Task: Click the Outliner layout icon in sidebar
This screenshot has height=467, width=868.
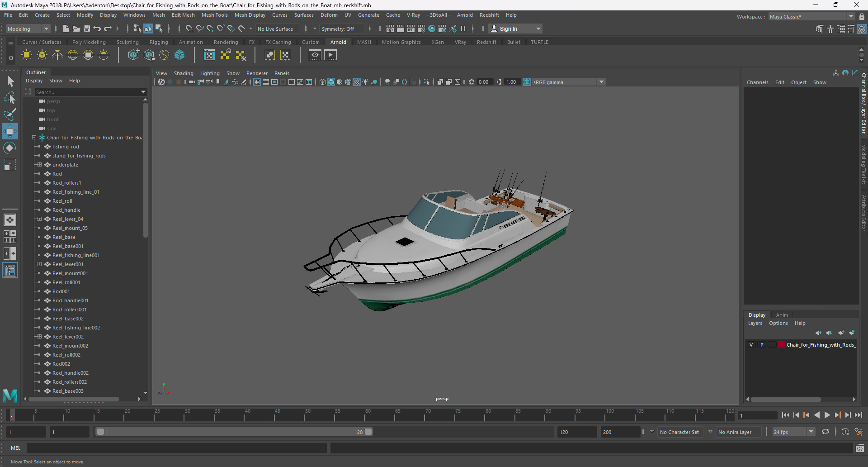Action: coord(10,271)
